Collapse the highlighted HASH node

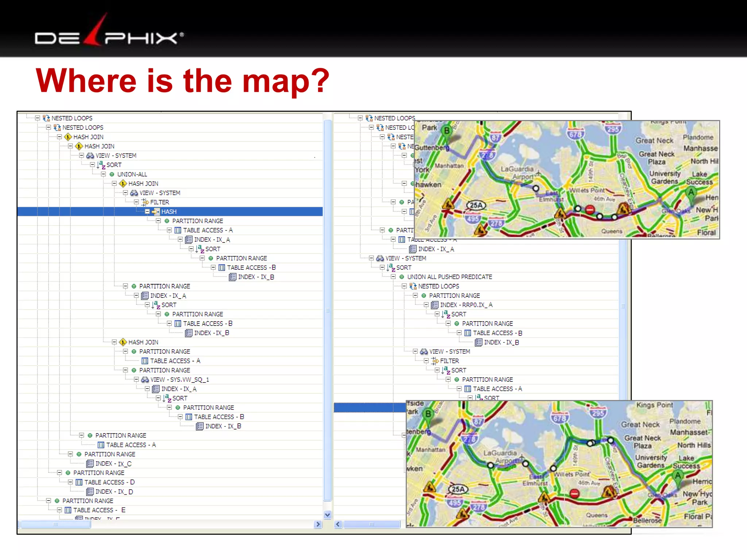(x=147, y=211)
